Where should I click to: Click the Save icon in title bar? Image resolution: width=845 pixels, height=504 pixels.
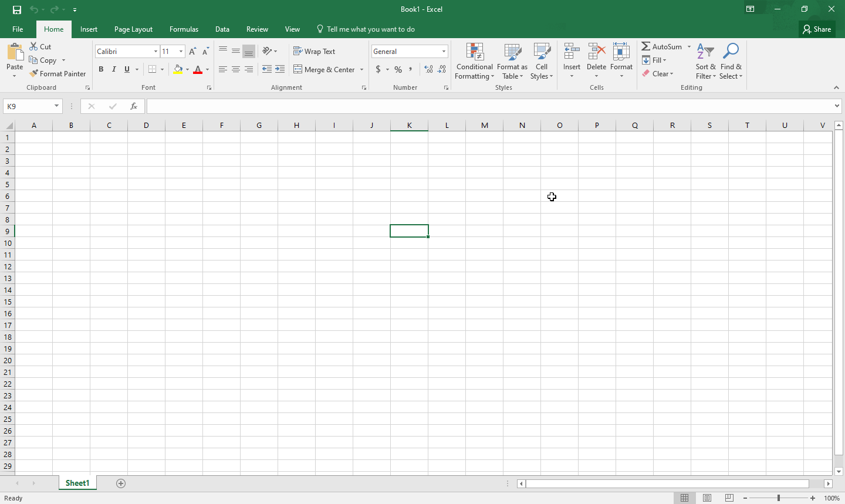pos(17,9)
